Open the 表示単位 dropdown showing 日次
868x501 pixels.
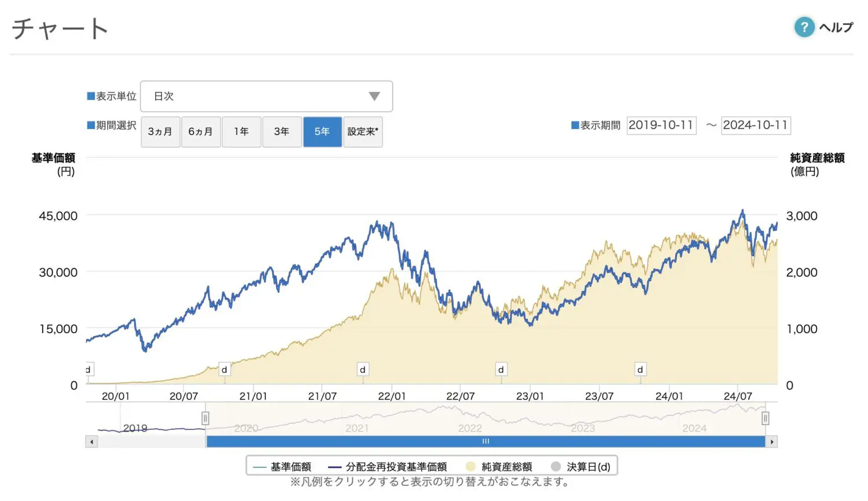tap(266, 96)
